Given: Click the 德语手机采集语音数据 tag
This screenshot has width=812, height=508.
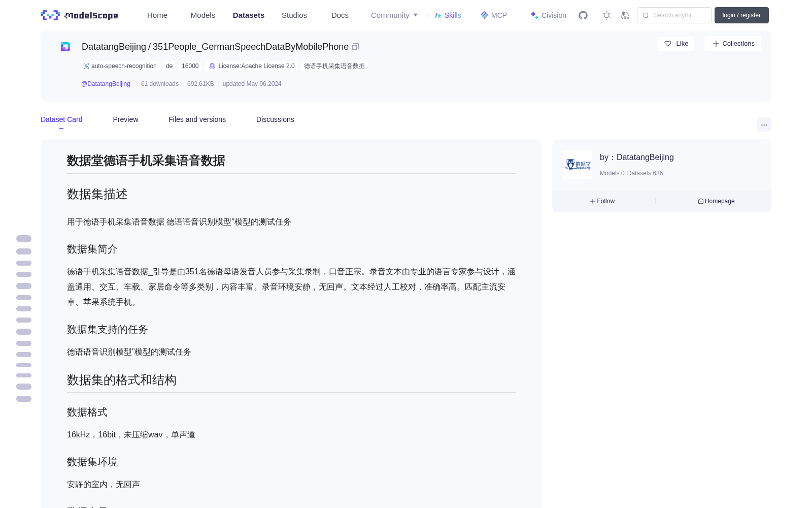Looking at the screenshot, I should (x=334, y=66).
